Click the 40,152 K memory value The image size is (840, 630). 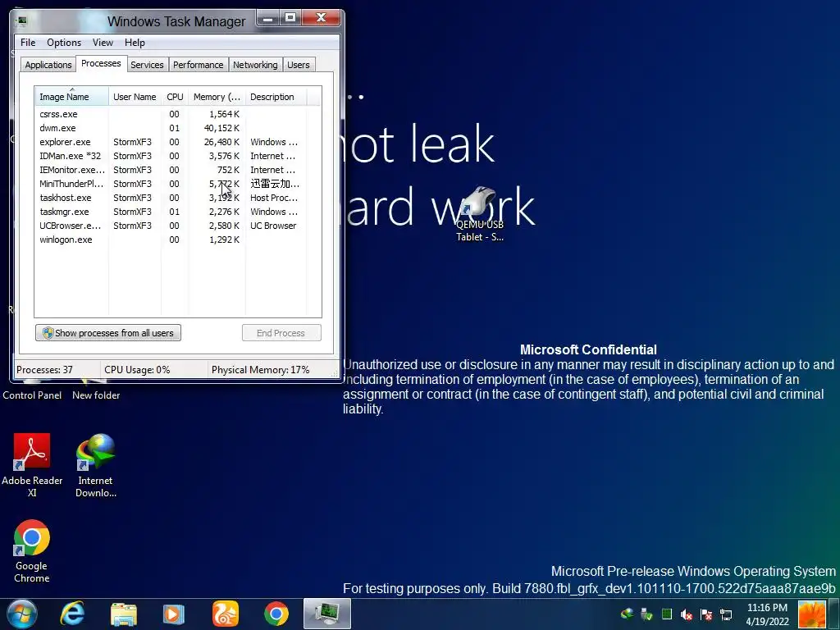click(221, 128)
